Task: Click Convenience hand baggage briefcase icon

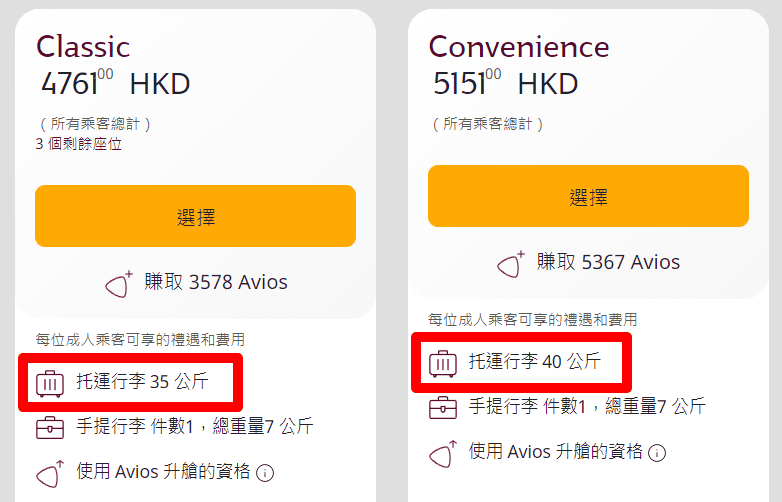Action: point(443,408)
